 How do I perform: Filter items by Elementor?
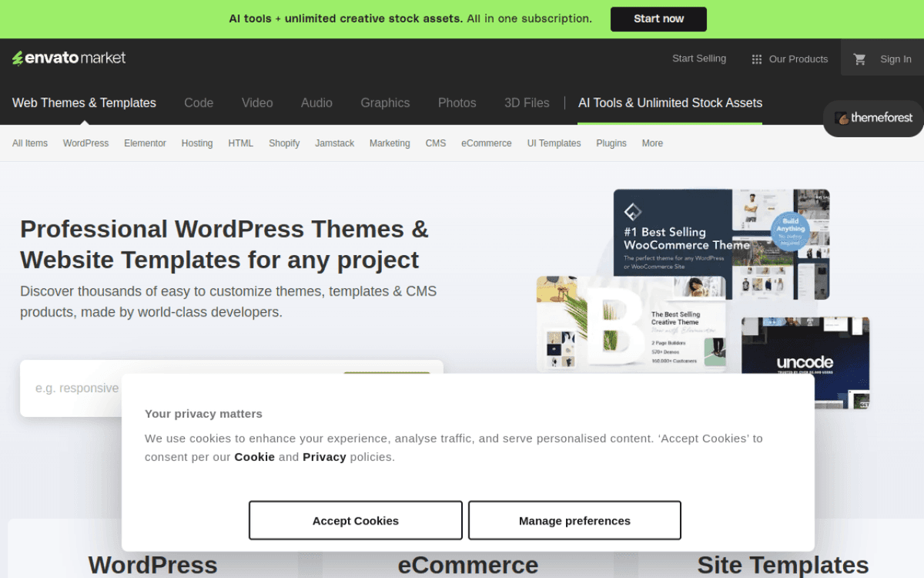145,143
